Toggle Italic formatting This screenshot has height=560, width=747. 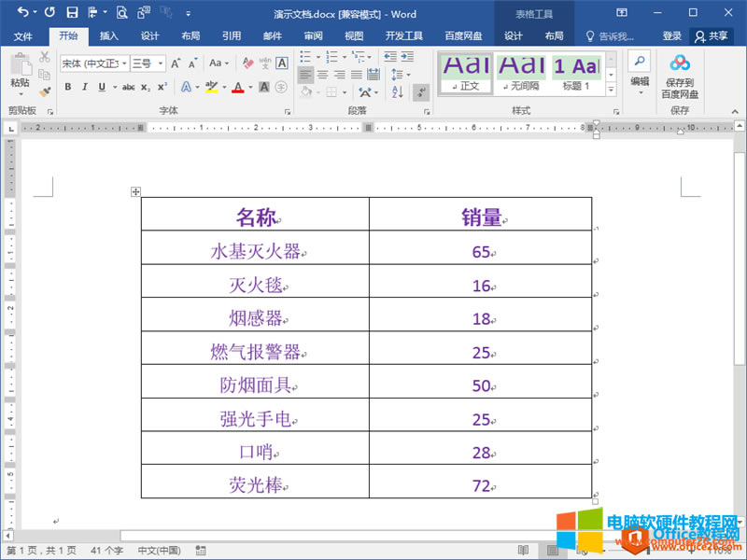click(x=84, y=87)
